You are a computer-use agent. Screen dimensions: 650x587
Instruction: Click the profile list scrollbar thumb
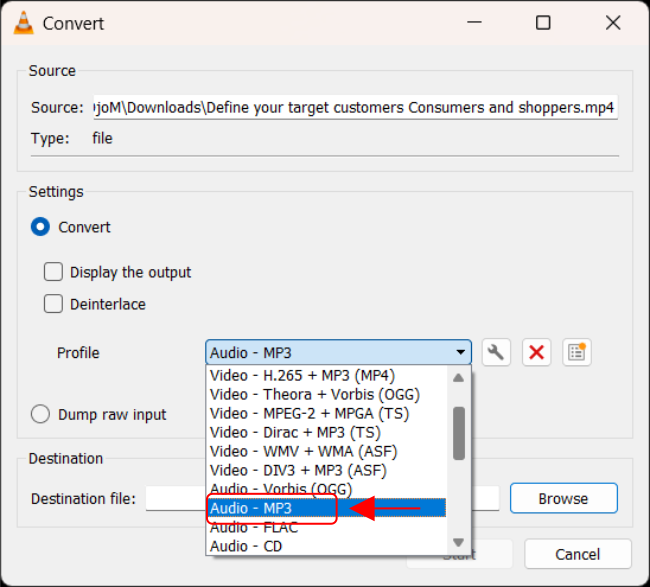(x=458, y=433)
